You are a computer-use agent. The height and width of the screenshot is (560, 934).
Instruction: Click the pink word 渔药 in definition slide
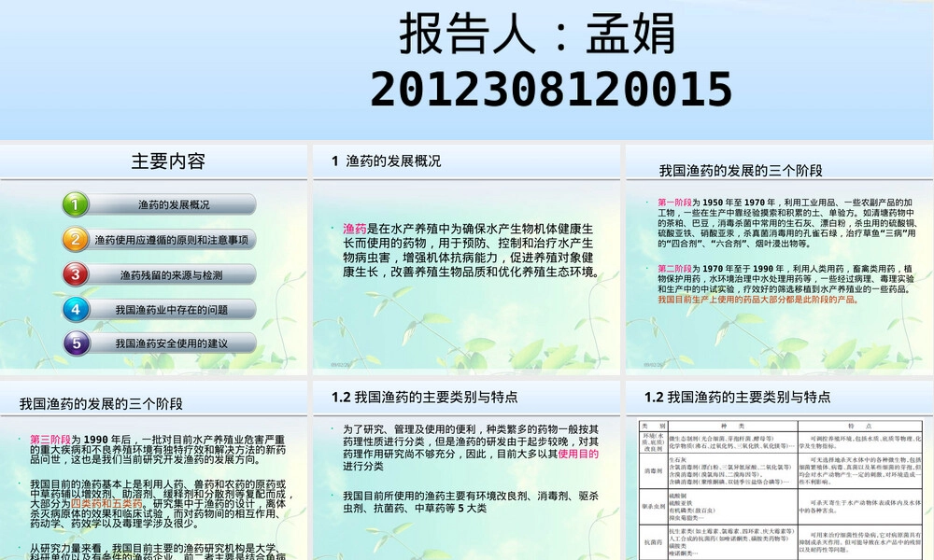pyautogui.click(x=354, y=229)
